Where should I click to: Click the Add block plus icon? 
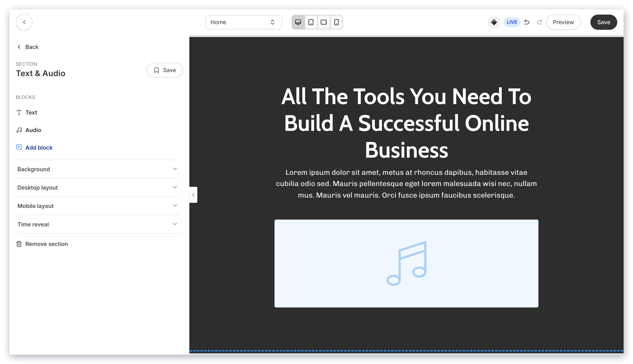click(x=19, y=147)
